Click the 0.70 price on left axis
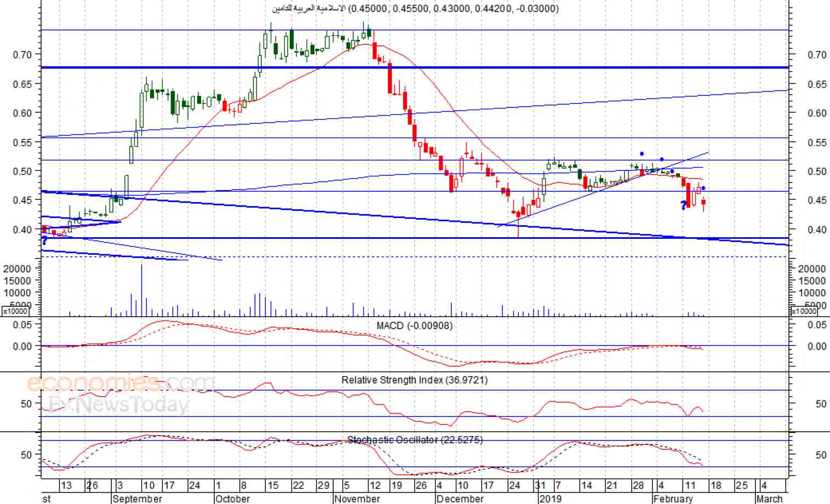Screen dimensions: 830x504 pos(22,54)
